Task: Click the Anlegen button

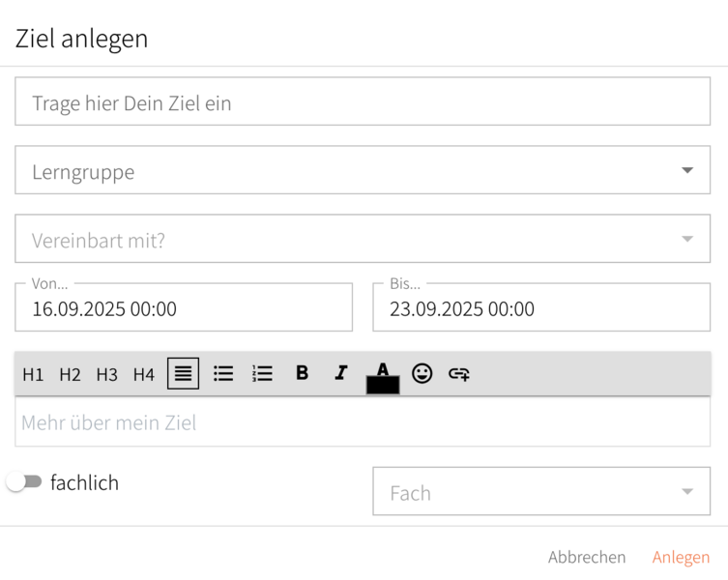Action: coord(681,558)
